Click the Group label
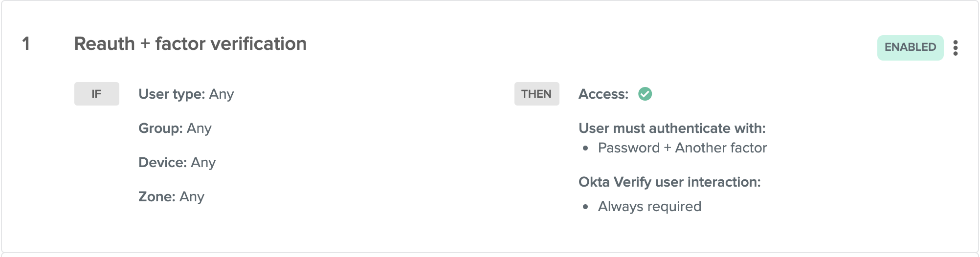This screenshot has width=980, height=257. [160, 128]
